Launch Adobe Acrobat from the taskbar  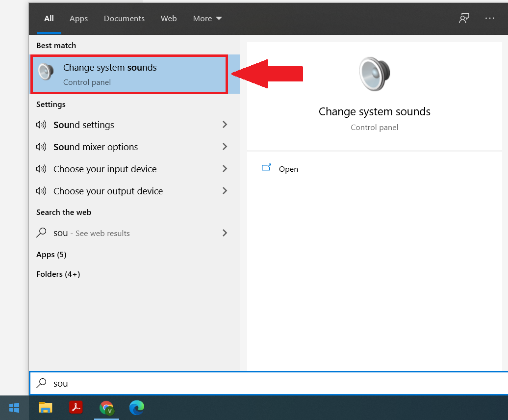[x=76, y=408]
